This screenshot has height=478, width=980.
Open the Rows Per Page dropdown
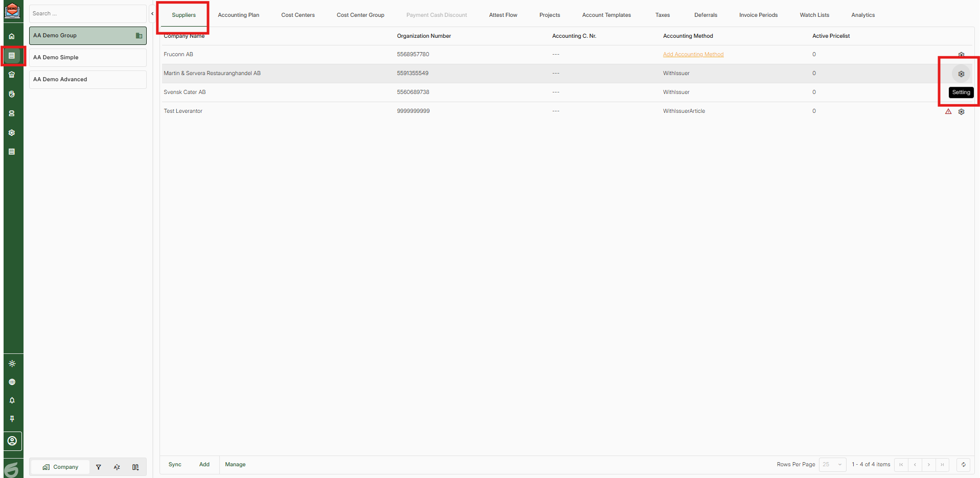pyautogui.click(x=832, y=465)
